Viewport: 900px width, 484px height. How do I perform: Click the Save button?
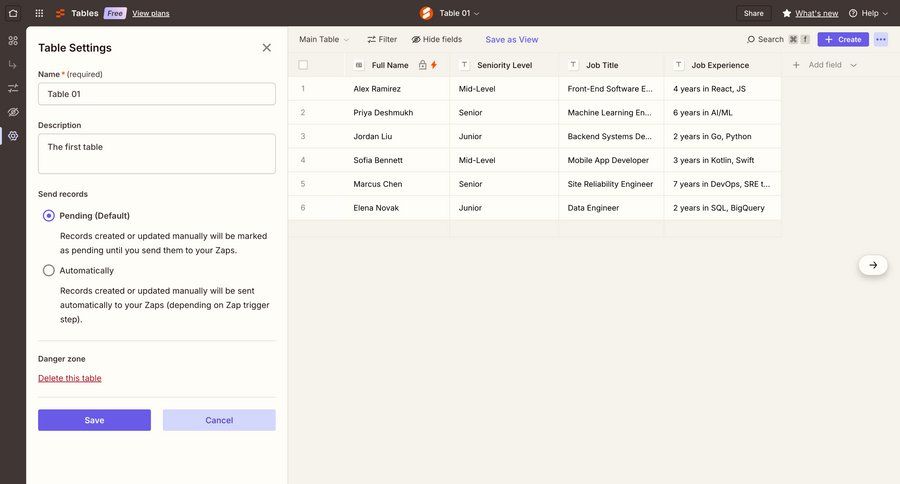point(94,420)
